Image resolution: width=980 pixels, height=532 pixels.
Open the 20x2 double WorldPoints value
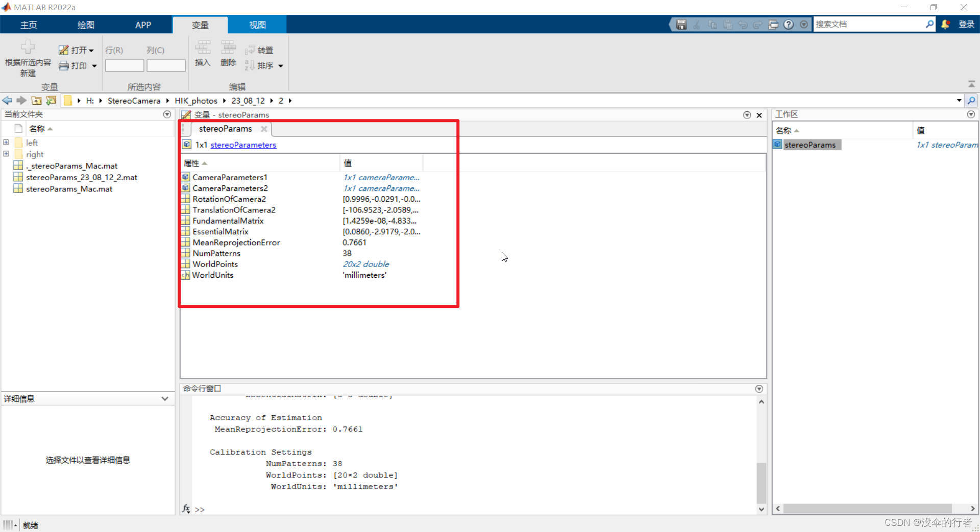point(366,264)
